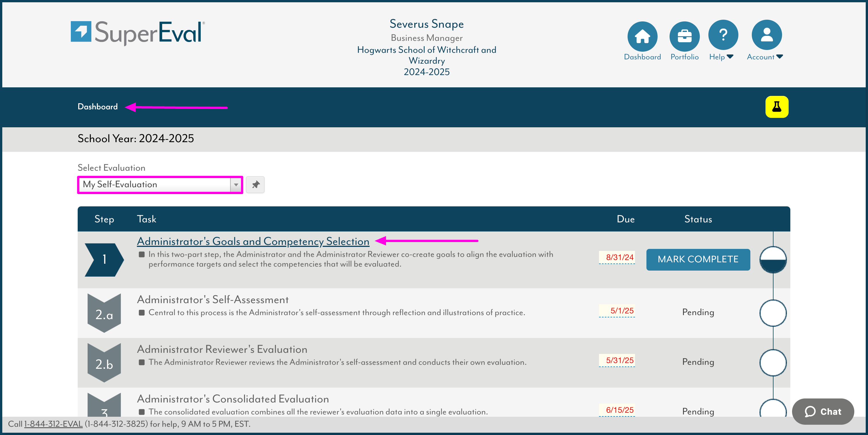Viewport: 868px width, 435px height.
Task: Click the Portfolio label in top navigation
Action: (x=684, y=57)
